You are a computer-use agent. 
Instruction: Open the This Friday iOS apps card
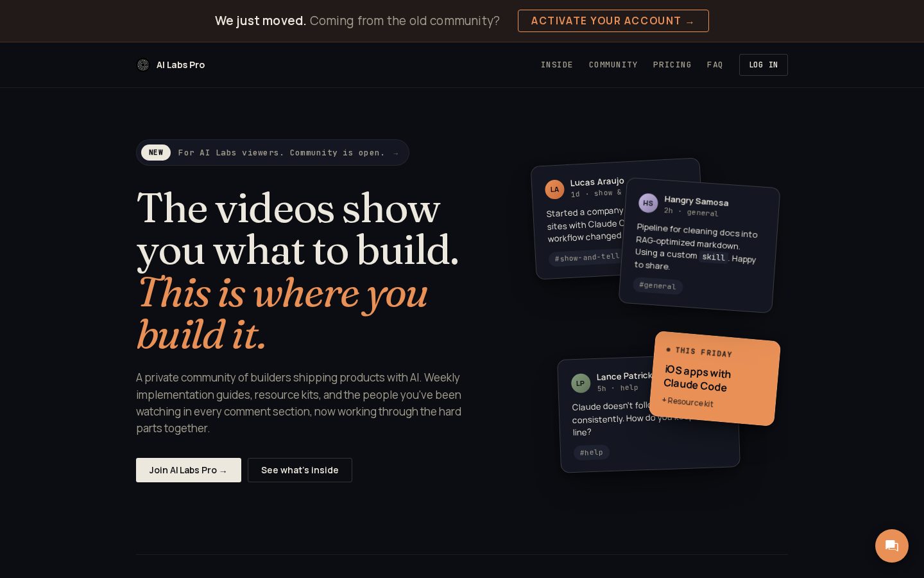[715, 378]
